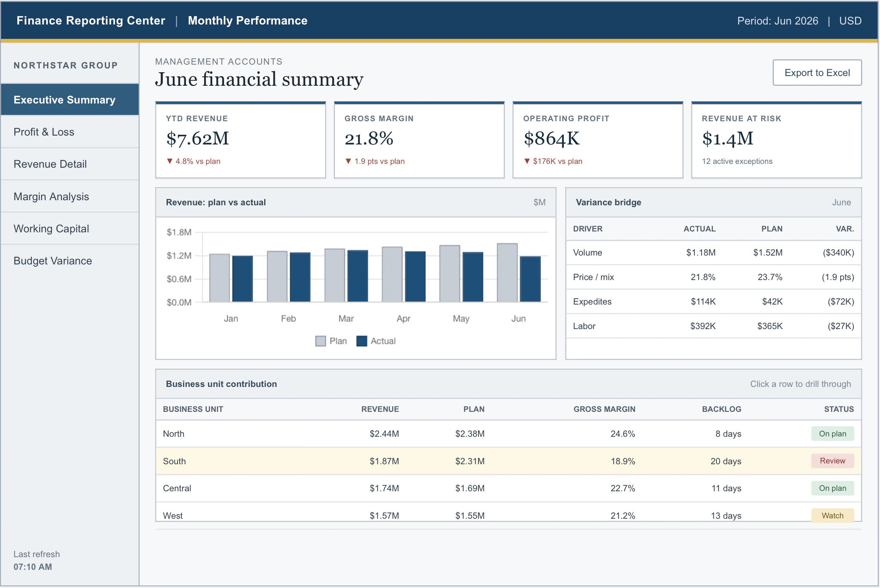Click the Monthly Performance header title
Screen dimensions: 880x588
pos(248,21)
